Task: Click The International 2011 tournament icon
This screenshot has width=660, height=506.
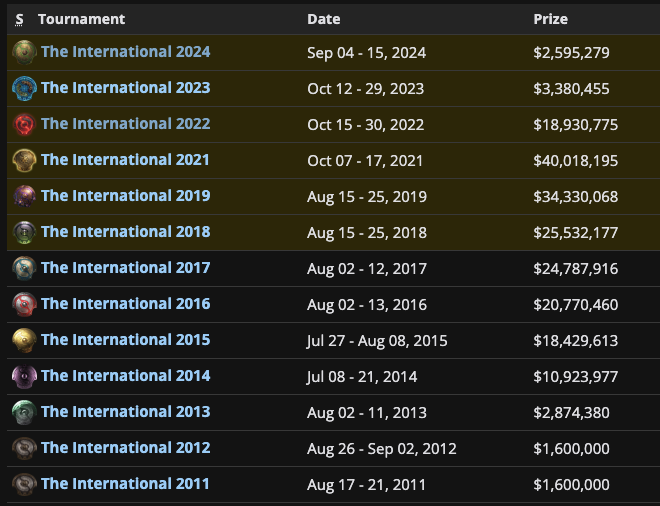Action: [x=24, y=484]
